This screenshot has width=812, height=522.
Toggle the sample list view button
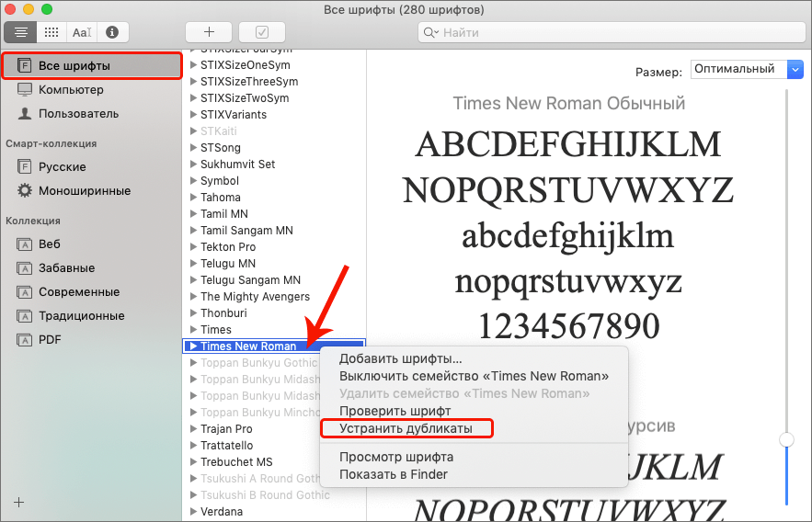point(21,32)
